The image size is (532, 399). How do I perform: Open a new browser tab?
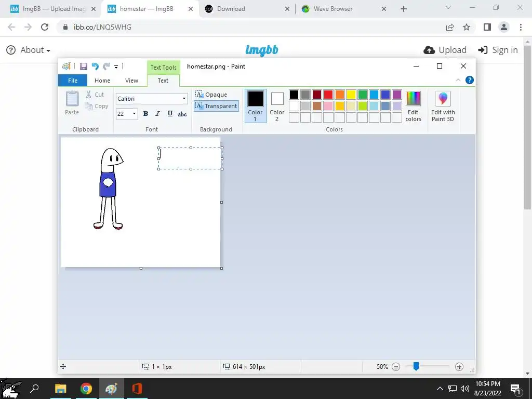coord(404,9)
